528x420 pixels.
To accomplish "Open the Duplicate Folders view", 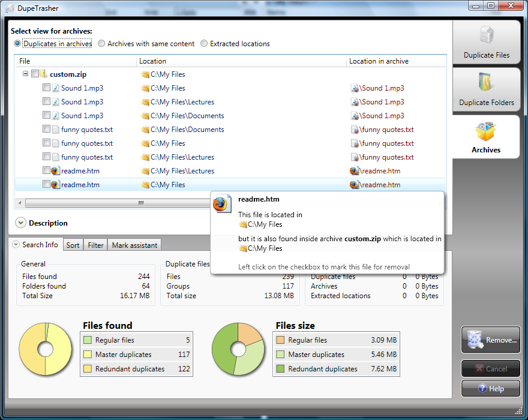I will 486,89.
